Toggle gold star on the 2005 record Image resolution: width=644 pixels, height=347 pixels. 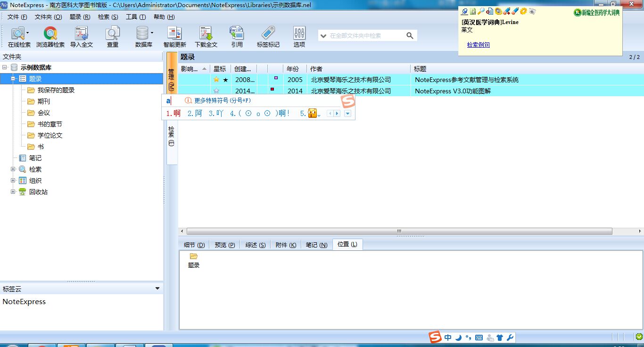tap(216, 80)
